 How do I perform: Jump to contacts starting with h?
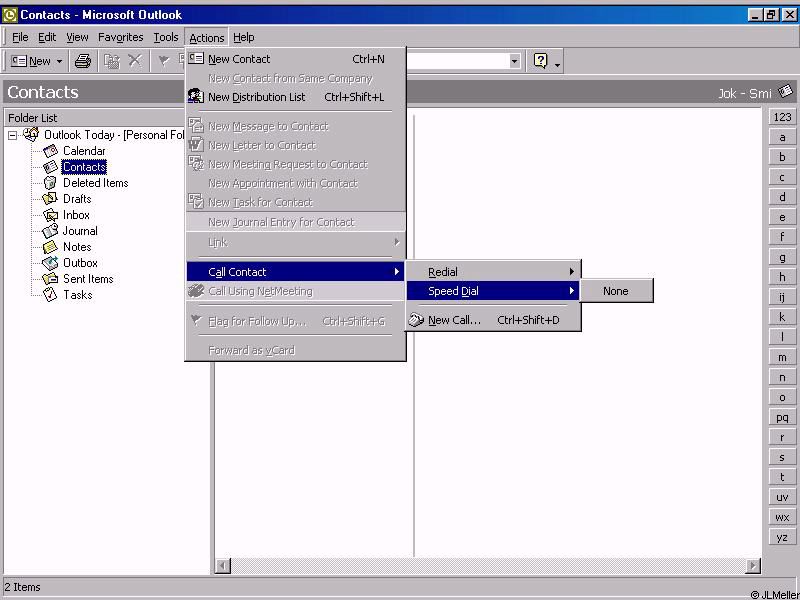coord(782,277)
